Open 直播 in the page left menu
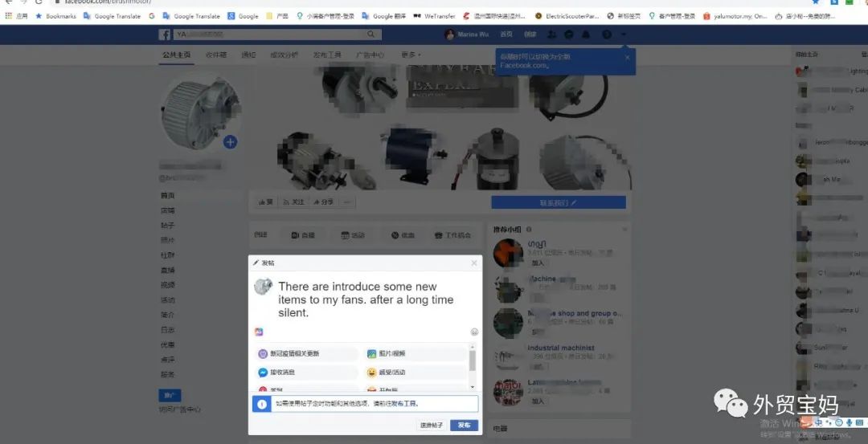 tap(168, 271)
